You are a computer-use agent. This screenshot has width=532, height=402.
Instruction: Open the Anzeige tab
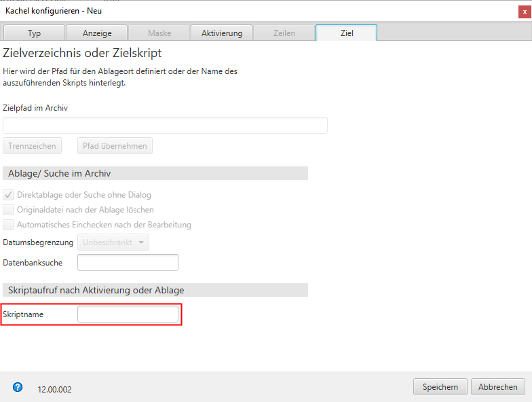[97, 33]
